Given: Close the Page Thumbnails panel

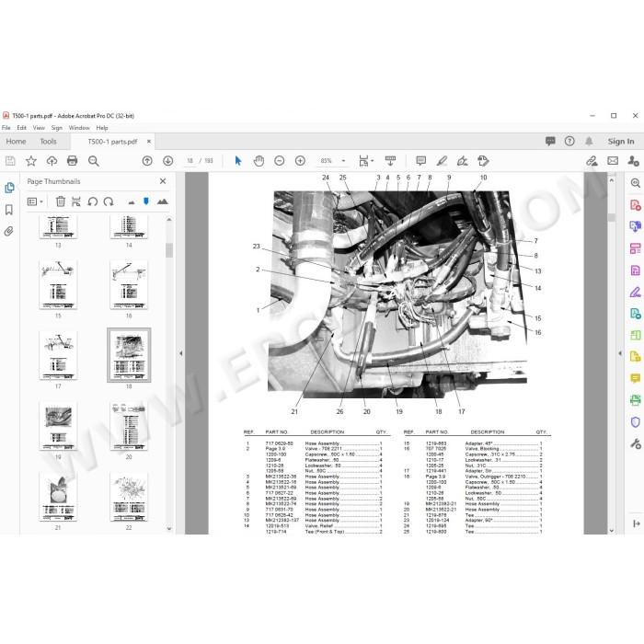Looking at the screenshot, I should pyautogui.click(x=163, y=181).
